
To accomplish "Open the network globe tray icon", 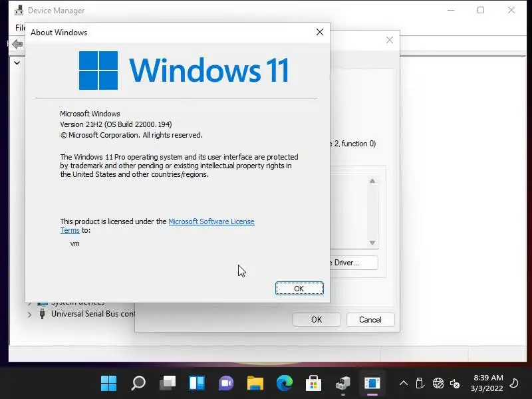I will (x=438, y=384).
